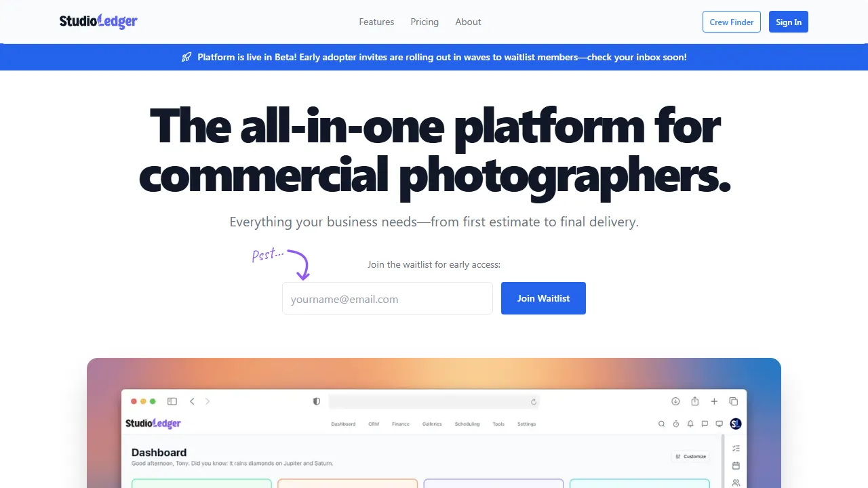Focus the email address input field
The image size is (868, 488).
tap(387, 299)
